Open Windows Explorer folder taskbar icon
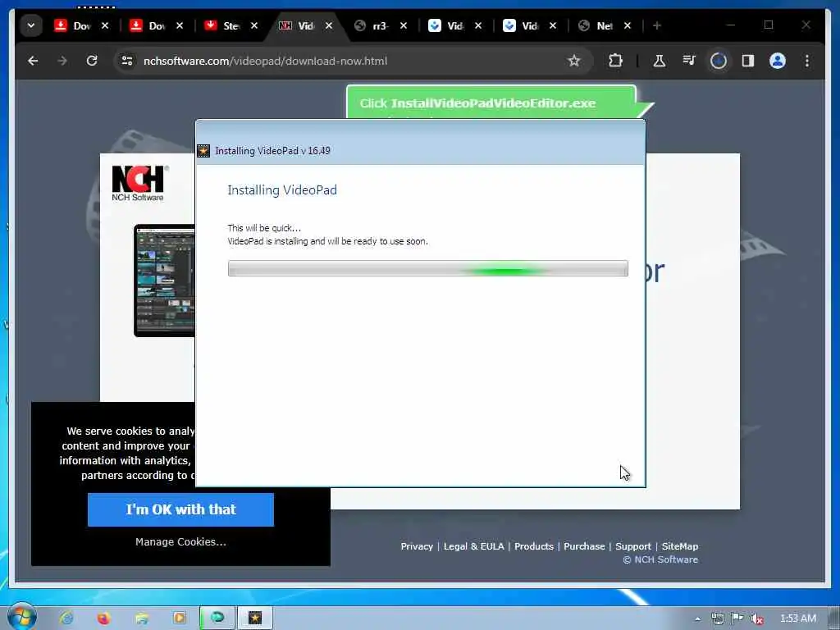840x630 pixels. point(141,618)
